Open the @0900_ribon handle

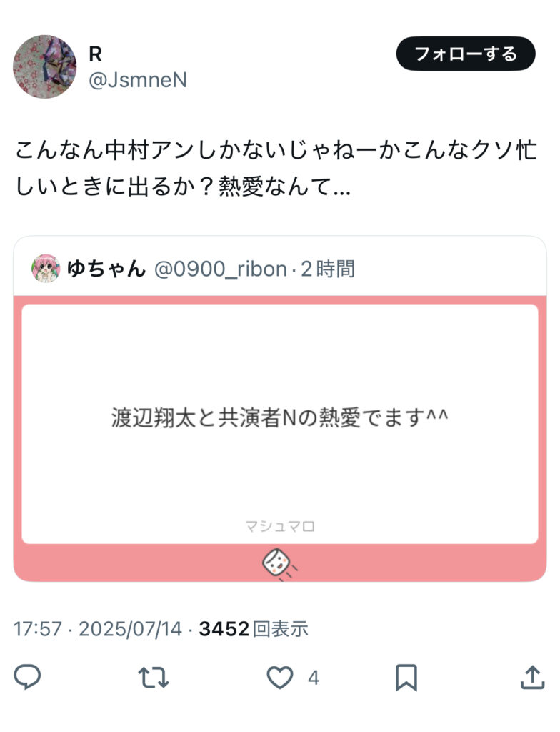220,269
